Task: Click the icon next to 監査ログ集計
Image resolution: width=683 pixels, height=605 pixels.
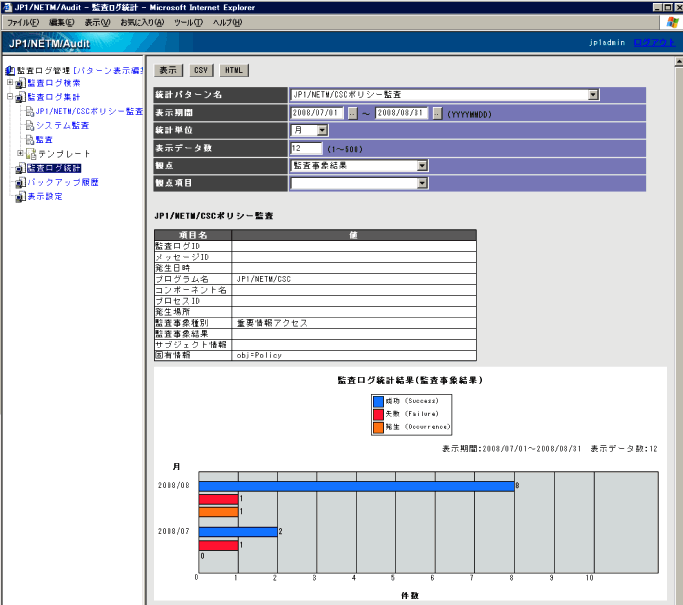Action: pyautogui.click(x=20, y=97)
